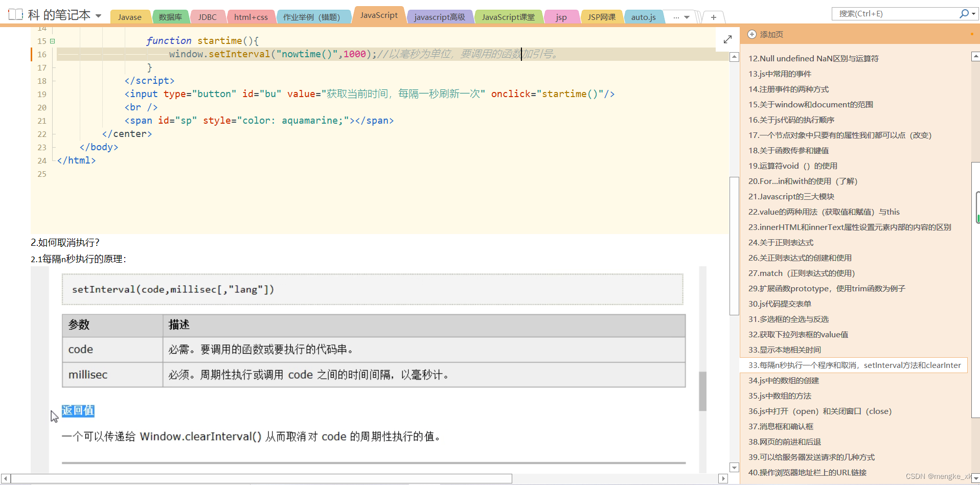The width and height of the screenshot is (980, 485).
Task: Open the auto.js section tab
Action: 644,16
